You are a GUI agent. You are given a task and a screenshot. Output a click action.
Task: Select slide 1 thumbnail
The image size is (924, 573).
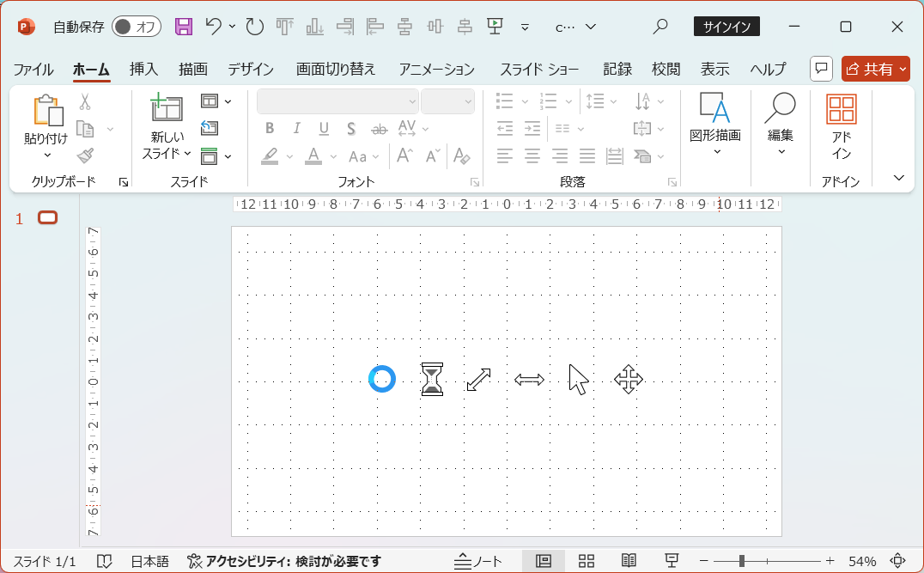pyautogui.click(x=48, y=218)
